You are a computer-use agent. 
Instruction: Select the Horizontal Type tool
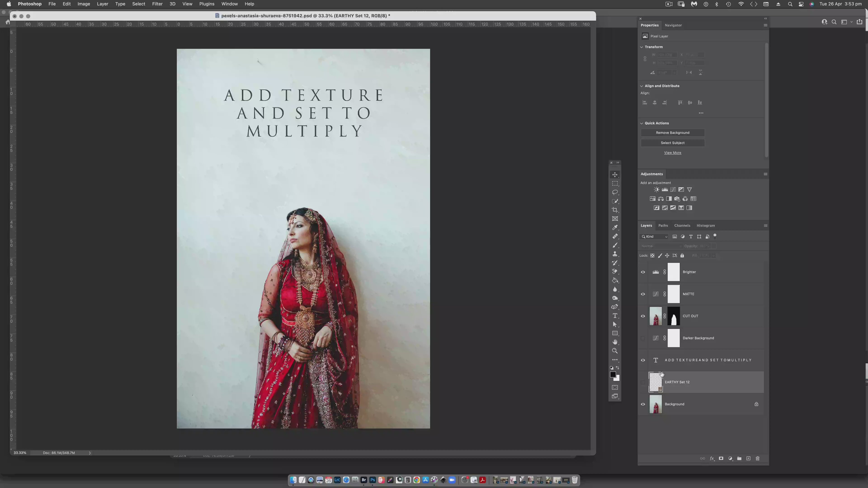tap(615, 316)
